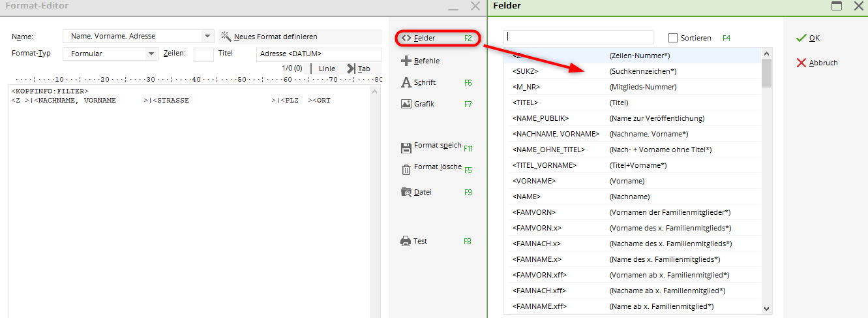
Task: Click the Linie button
Action: click(x=327, y=68)
